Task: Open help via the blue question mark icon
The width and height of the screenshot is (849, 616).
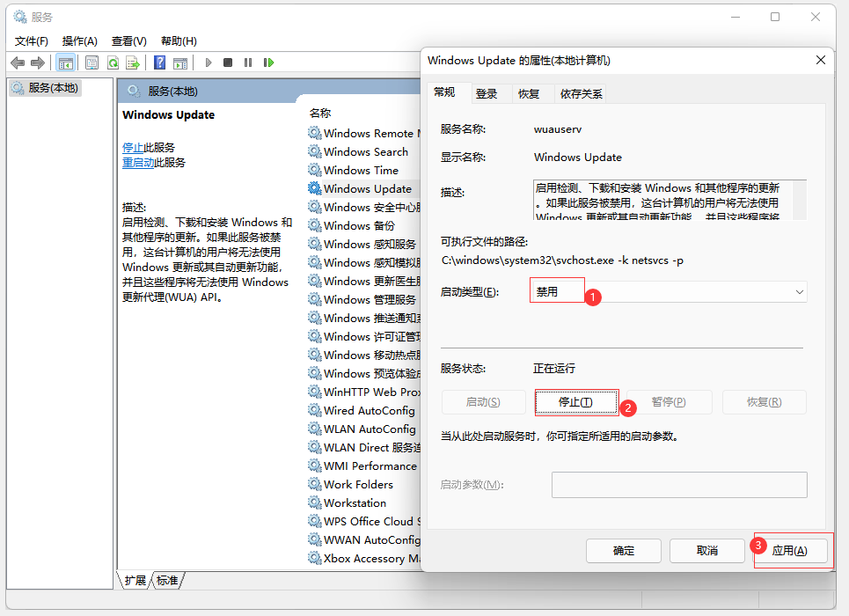Action: point(161,62)
